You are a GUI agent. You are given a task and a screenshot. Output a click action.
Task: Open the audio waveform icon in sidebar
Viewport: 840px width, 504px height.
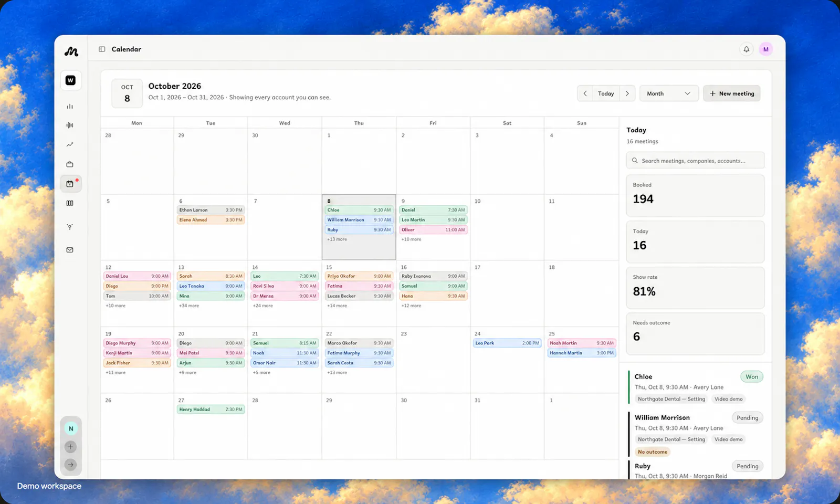(x=70, y=125)
